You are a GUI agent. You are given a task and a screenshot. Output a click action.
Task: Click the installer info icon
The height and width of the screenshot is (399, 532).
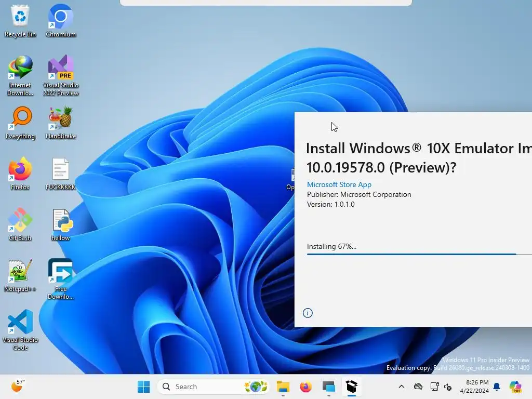click(308, 313)
